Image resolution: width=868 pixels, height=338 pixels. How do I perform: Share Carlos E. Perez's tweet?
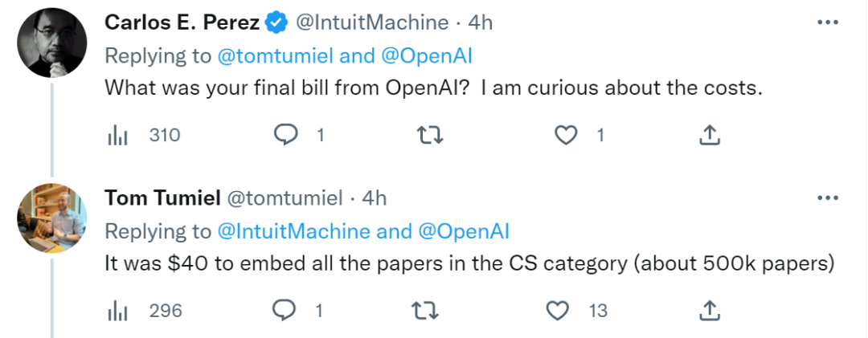709,136
